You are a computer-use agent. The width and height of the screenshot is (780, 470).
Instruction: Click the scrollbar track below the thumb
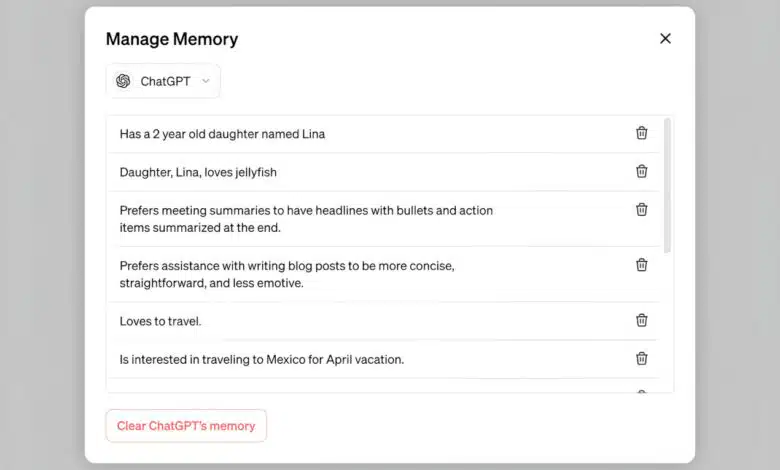point(668,322)
